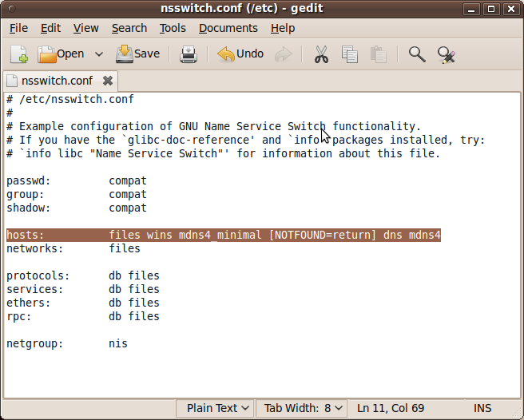This screenshot has width=524, height=420.
Task: Open Find and Replace icon
Action: pyautogui.click(x=446, y=54)
